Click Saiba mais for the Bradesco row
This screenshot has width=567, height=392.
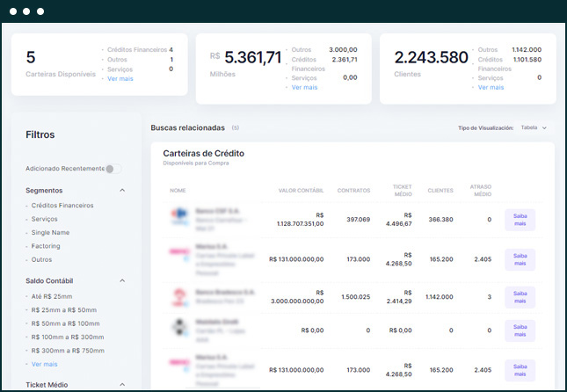(x=520, y=297)
